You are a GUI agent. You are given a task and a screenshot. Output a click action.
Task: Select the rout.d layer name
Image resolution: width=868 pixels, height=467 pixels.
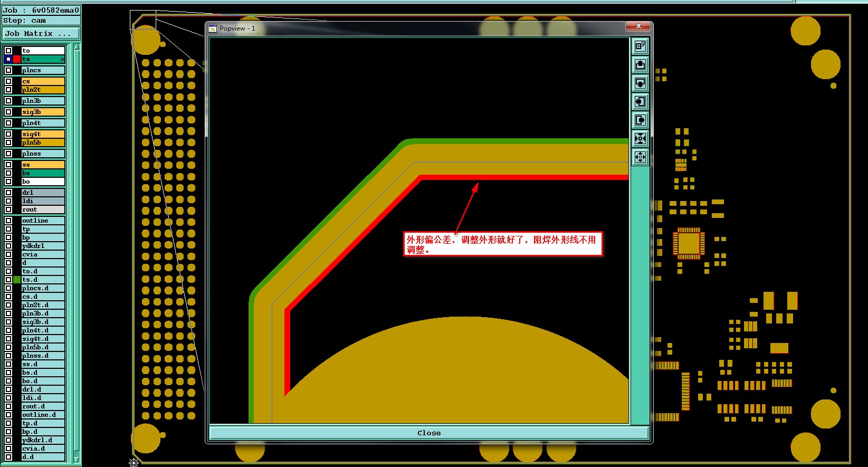[x=43, y=406]
